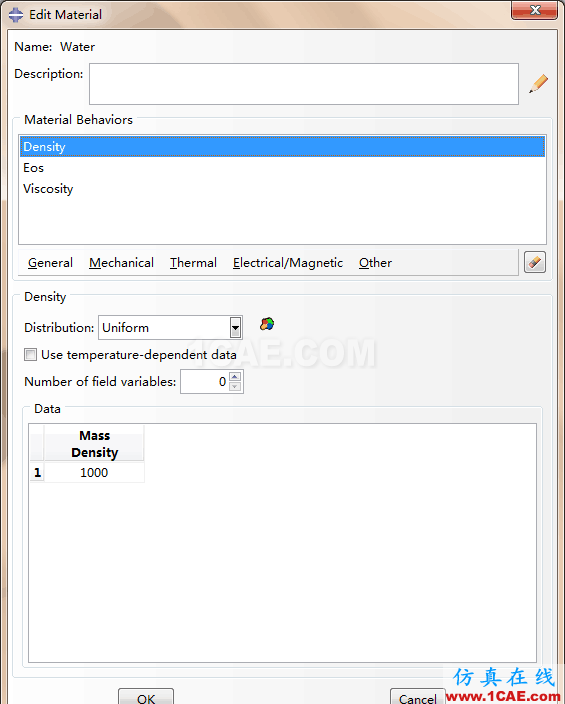565x704 pixels.
Task: Open the Mechanical menu
Action: 121,263
